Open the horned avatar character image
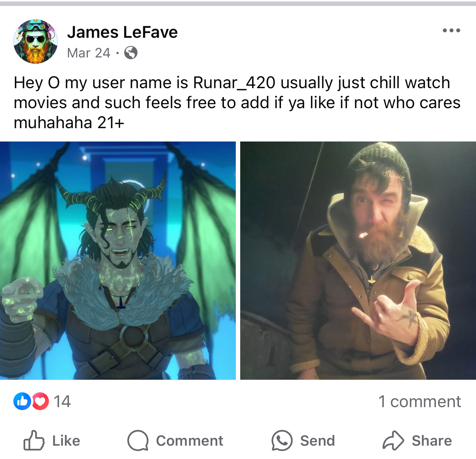 118,260
